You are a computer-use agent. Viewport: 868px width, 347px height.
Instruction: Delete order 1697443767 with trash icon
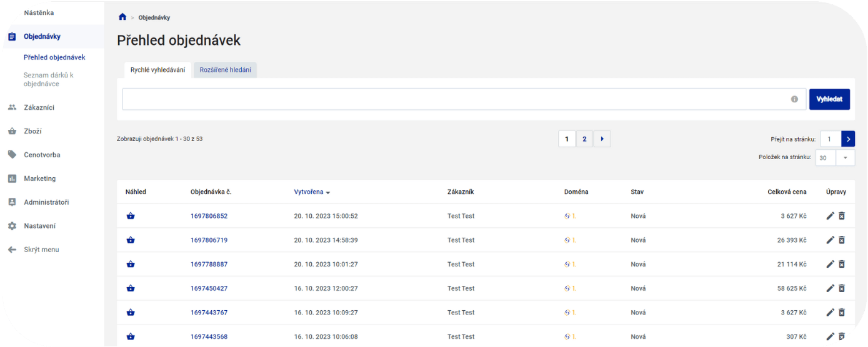(842, 313)
